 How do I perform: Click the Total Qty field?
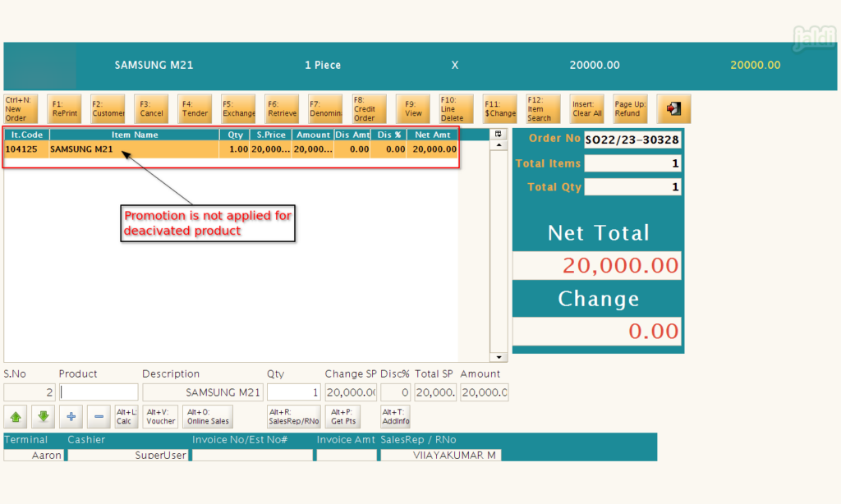[632, 186]
